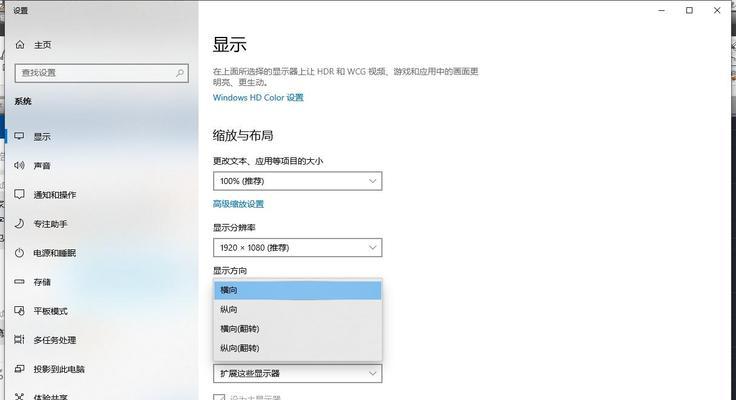Select the 显示 monitor icon in sidebar
The height and width of the screenshot is (400, 736).
tap(19, 136)
